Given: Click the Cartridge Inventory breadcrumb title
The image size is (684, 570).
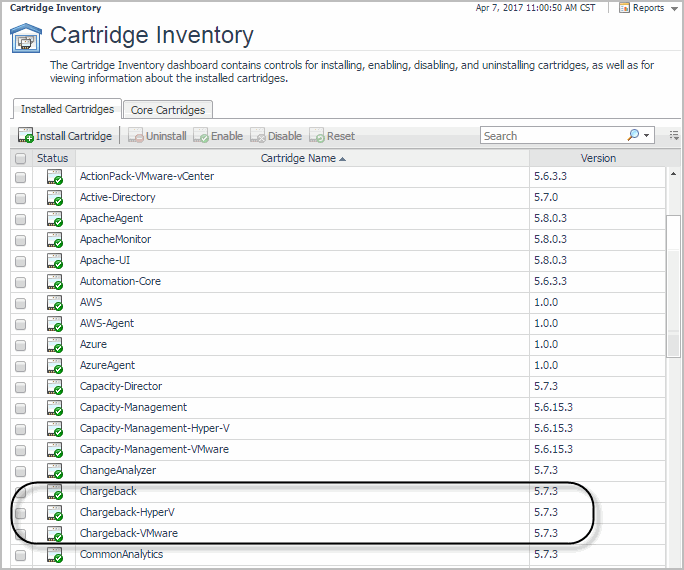Looking at the screenshot, I should click(55, 8).
